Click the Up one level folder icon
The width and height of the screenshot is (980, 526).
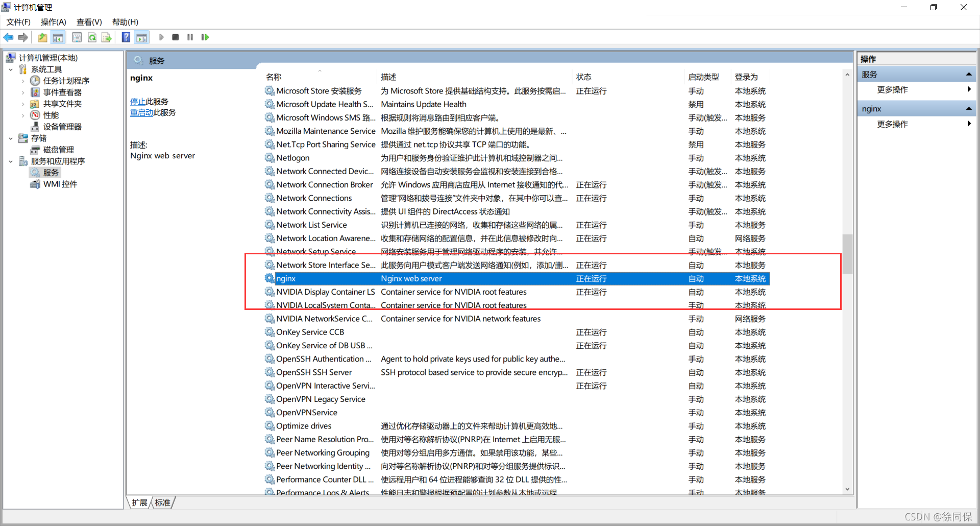42,37
